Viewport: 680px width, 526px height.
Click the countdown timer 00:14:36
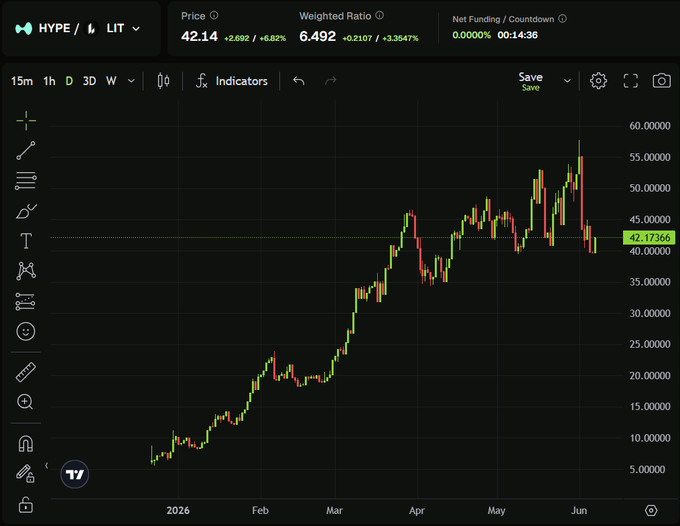pyautogui.click(x=517, y=35)
